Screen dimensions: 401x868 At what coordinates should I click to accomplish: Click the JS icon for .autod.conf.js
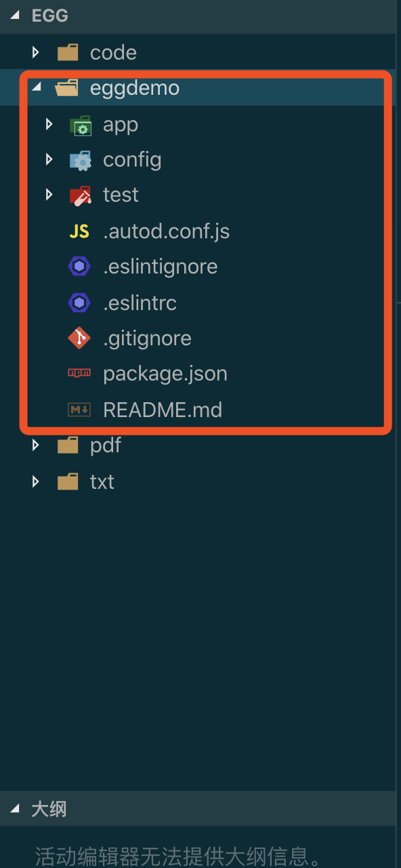[x=79, y=231]
